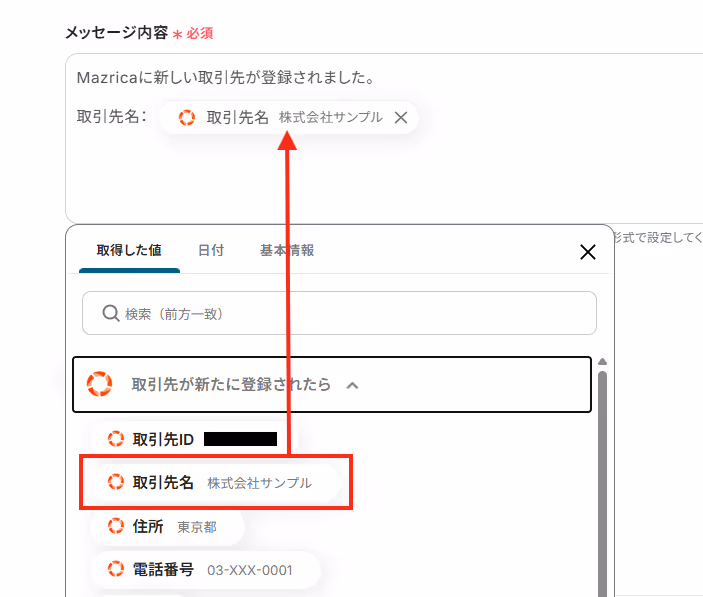This screenshot has width=703, height=597.
Task: Select the 取引先ID value item
Action: (194, 439)
